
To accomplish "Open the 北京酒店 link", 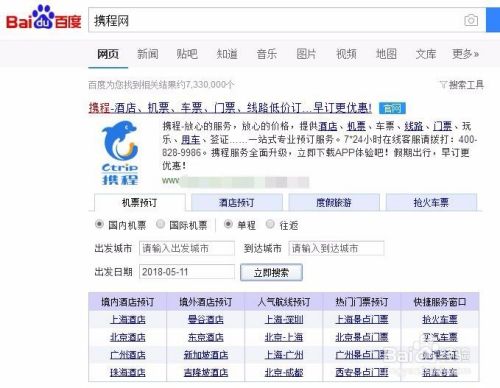I will pos(128,337).
